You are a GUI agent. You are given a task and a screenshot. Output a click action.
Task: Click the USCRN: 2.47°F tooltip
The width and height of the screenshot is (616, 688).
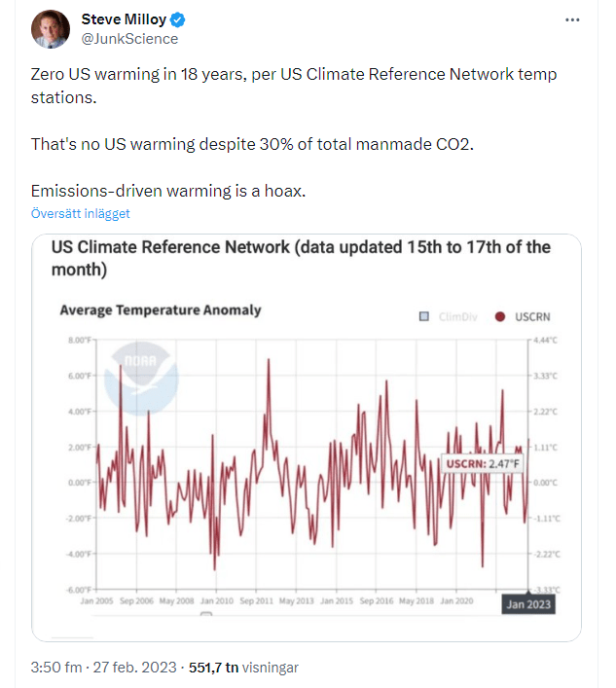484,464
